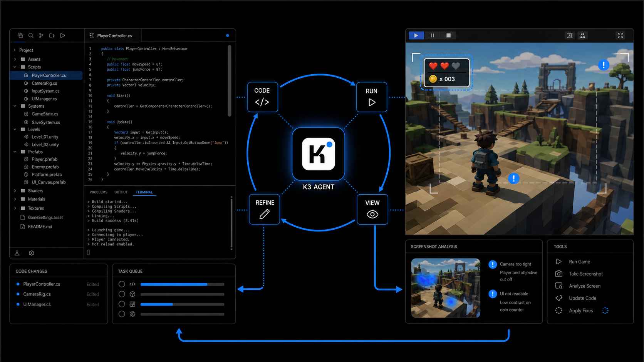
Task: Click the layout task progress bar
Action: 182,304
